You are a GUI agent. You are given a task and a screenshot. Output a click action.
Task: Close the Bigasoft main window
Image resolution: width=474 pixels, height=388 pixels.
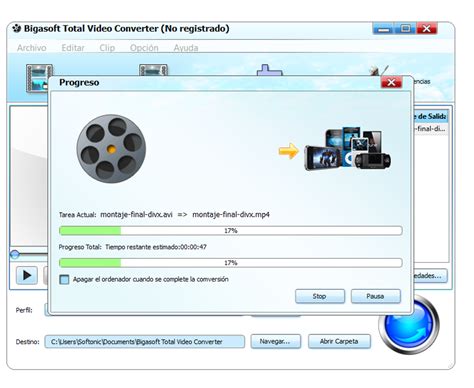[426, 29]
